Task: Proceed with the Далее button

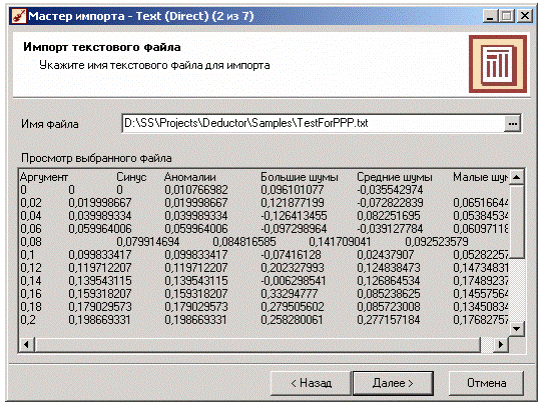Action: [393, 383]
